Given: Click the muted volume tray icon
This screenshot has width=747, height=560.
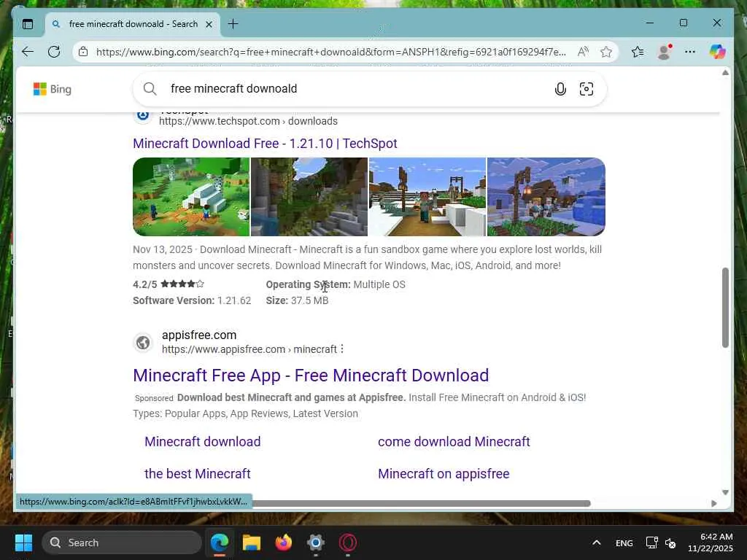Looking at the screenshot, I should pyautogui.click(x=670, y=542).
